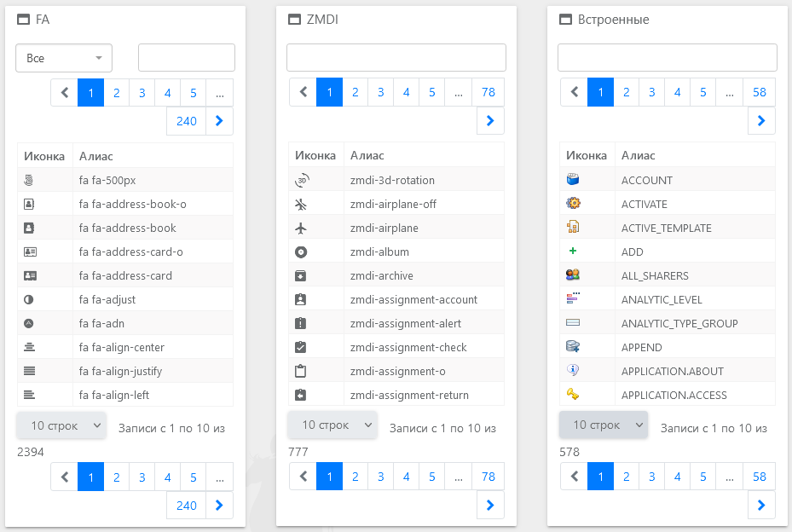This screenshot has width=792, height=532.
Task: Click the ACTIVATE gear icon
Action: tap(573, 204)
